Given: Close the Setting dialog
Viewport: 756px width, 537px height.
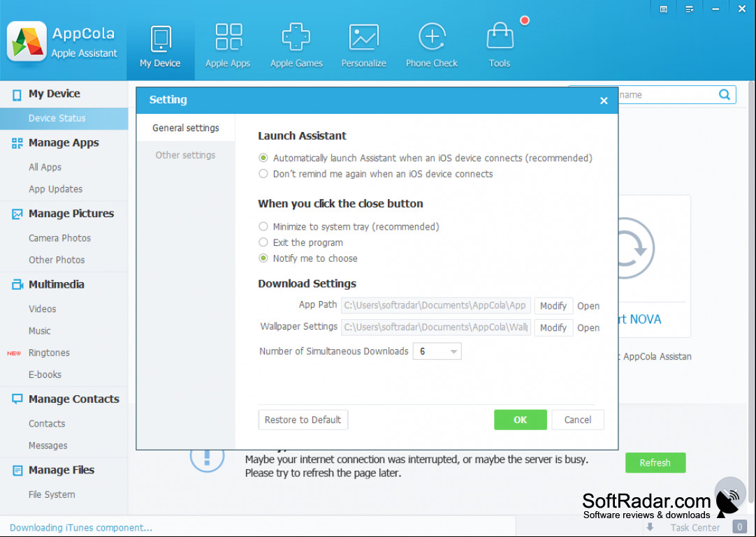Looking at the screenshot, I should click(x=604, y=101).
